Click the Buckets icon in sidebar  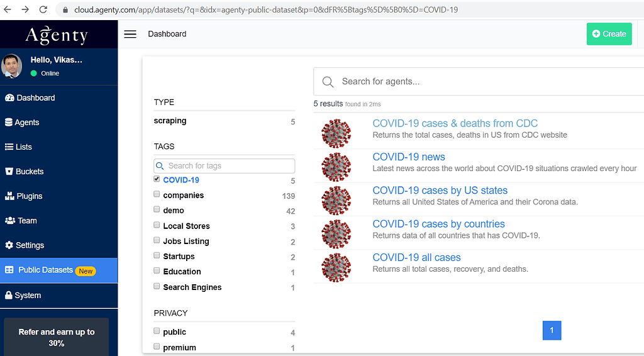coord(9,172)
